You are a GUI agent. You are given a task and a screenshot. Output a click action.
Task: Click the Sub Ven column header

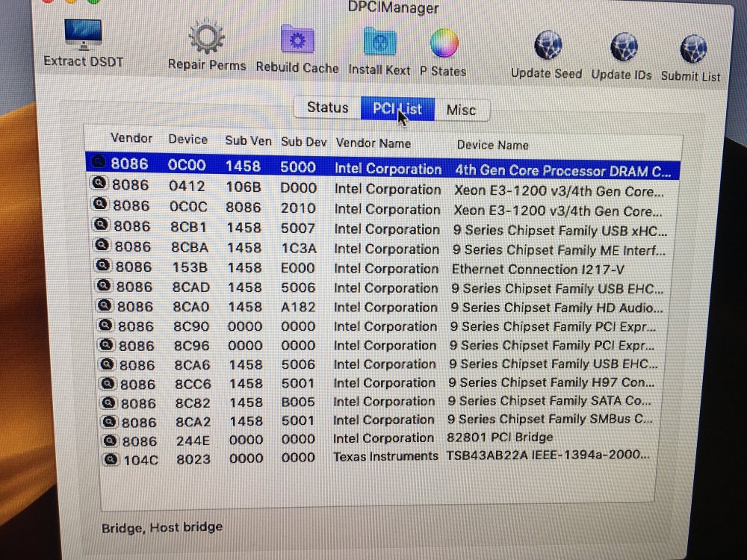tap(248, 141)
